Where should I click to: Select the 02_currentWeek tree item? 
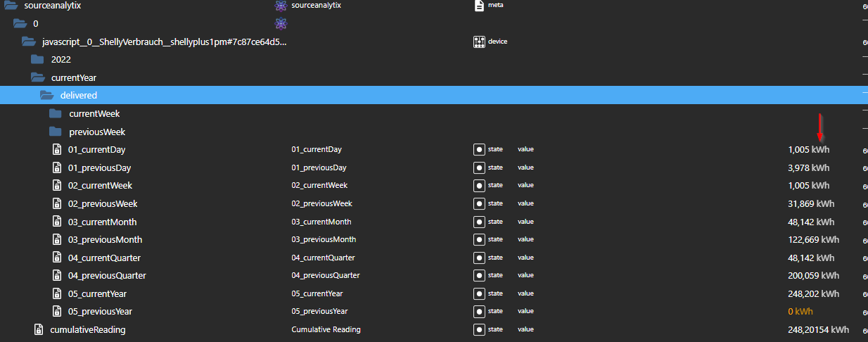[101, 185]
